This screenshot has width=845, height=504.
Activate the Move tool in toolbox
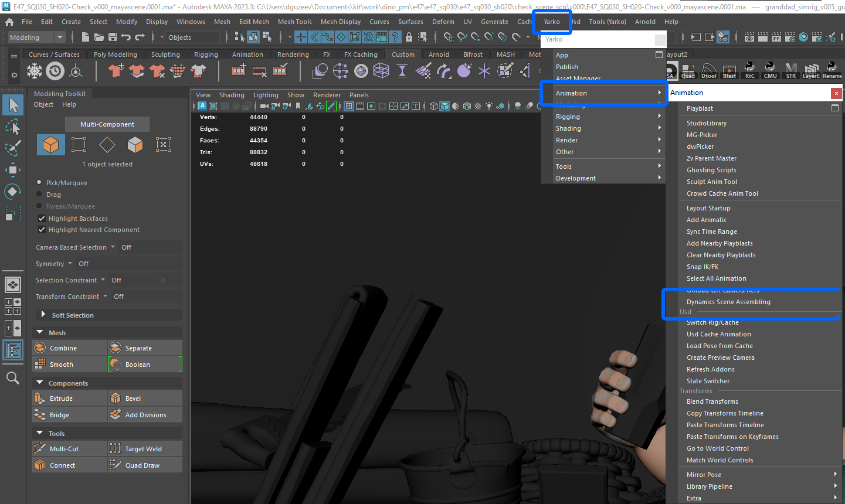pos(13,170)
